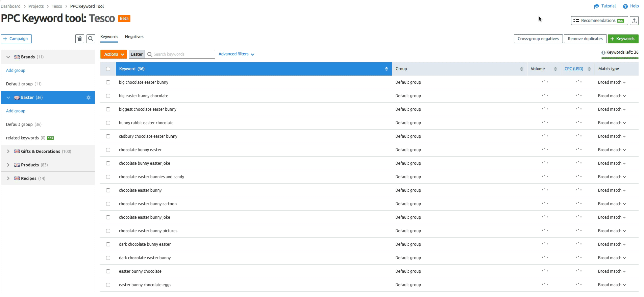Screen dimensions: 644x297
Task: Sort by Keyword column arrows
Action: [x=387, y=69]
